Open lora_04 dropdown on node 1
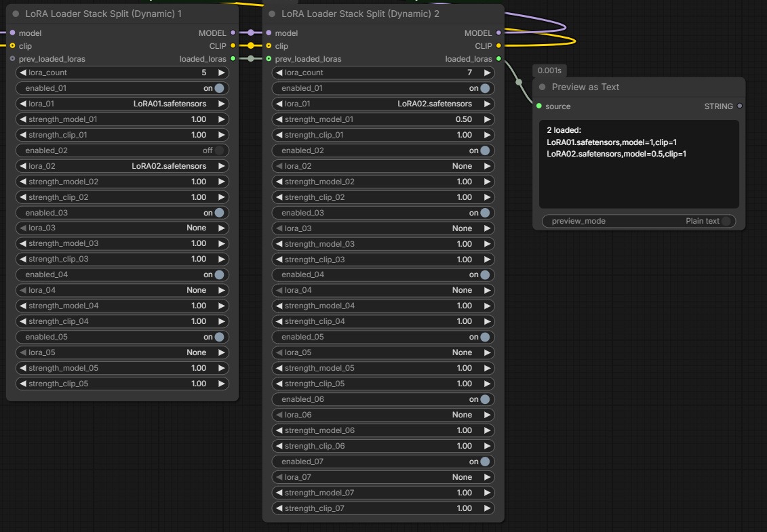767x532 pixels. pyautogui.click(x=122, y=290)
